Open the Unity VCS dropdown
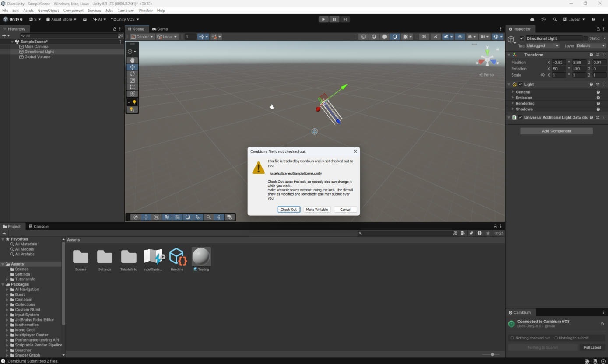 [x=125, y=19]
